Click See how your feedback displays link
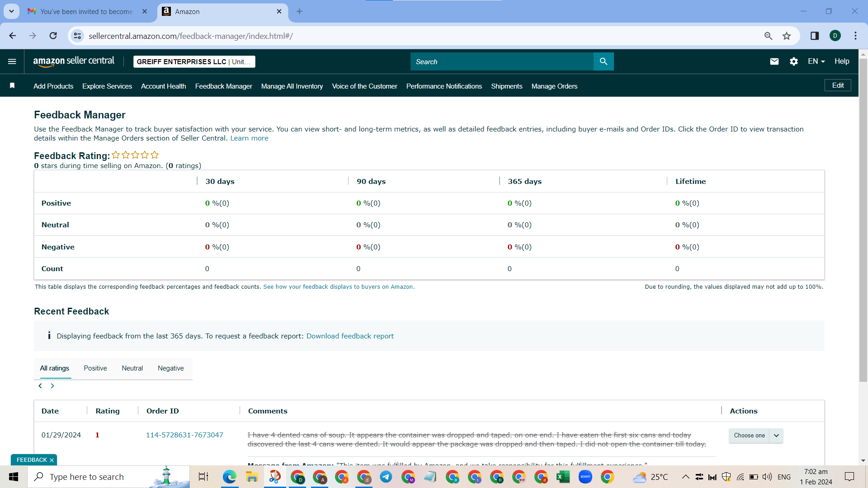Screen dimensions: 868x488 [339, 287]
